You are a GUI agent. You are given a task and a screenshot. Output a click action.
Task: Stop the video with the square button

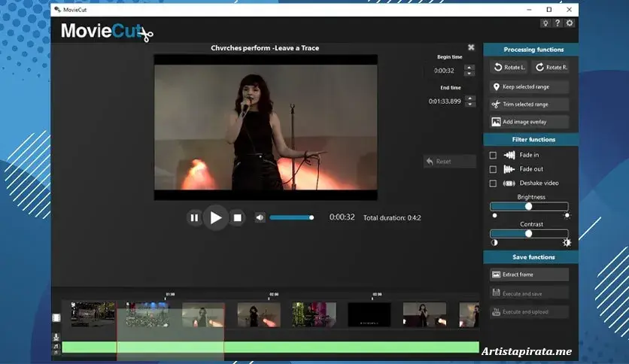[x=237, y=218]
